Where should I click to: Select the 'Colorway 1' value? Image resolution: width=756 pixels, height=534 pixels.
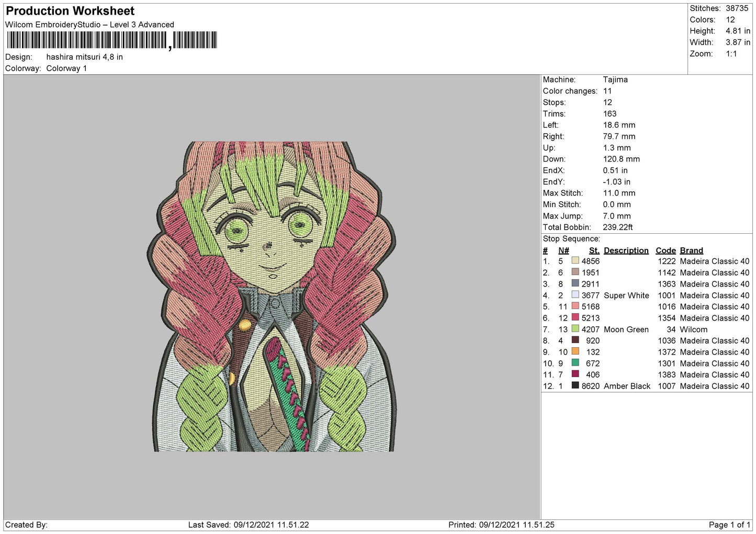(66, 69)
